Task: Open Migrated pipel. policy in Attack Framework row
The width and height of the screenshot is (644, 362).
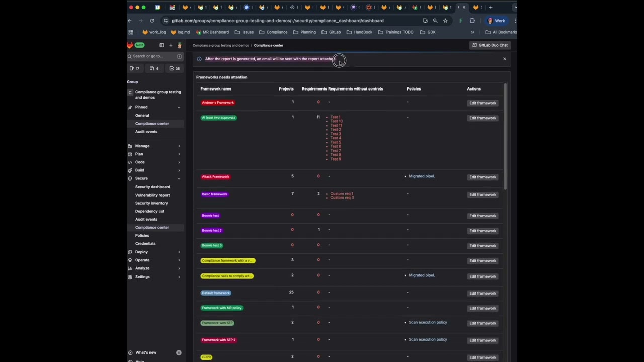Action: [422, 176]
